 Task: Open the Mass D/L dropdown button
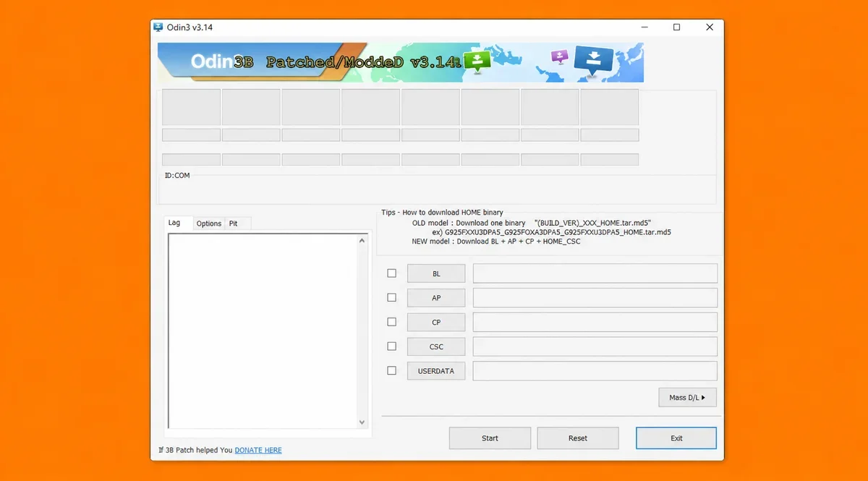pyautogui.click(x=687, y=397)
